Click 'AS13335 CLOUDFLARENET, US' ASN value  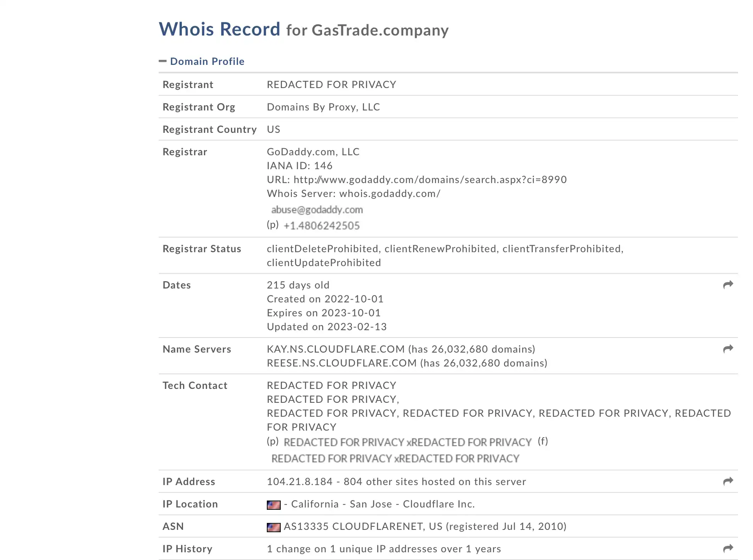tap(363, 526)
